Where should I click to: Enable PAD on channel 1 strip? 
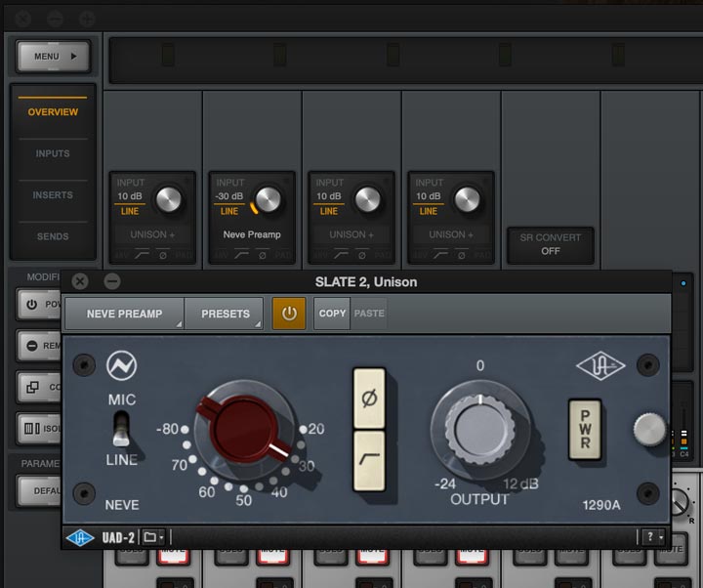pyautogui.click(x=183, y=255)
